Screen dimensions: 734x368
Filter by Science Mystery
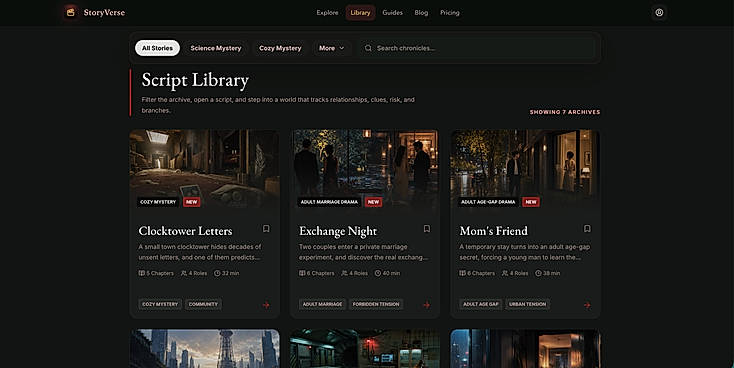(x=216, y=48)
